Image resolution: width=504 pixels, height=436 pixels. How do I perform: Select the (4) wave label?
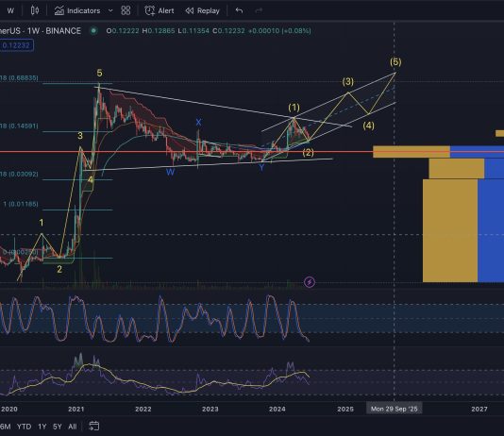coord(368,126)
